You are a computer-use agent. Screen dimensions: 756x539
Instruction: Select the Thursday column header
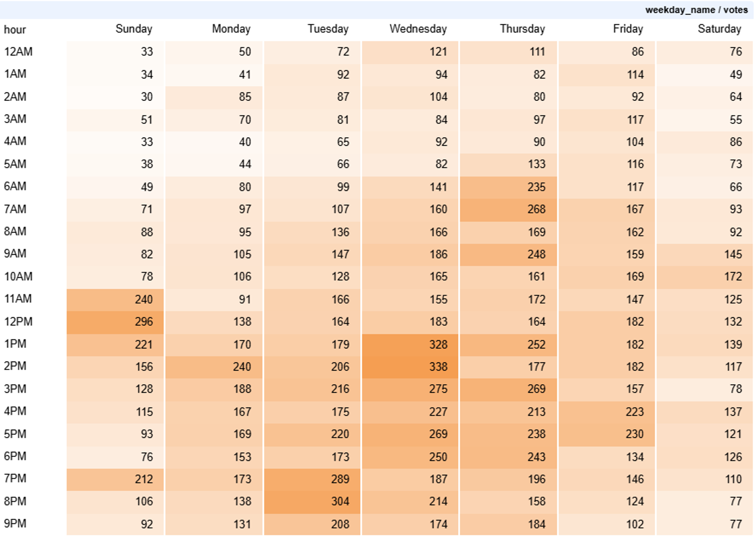point(522,29)
